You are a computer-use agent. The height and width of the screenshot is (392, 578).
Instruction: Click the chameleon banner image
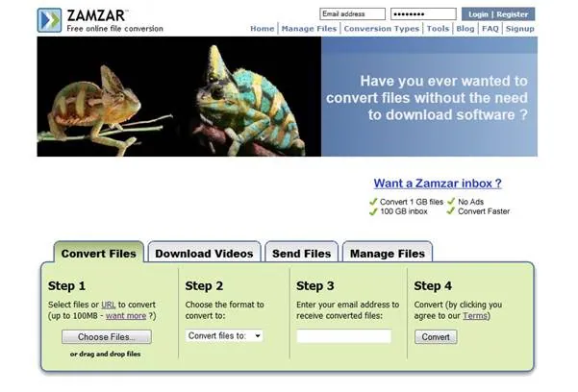coord(179,96)
